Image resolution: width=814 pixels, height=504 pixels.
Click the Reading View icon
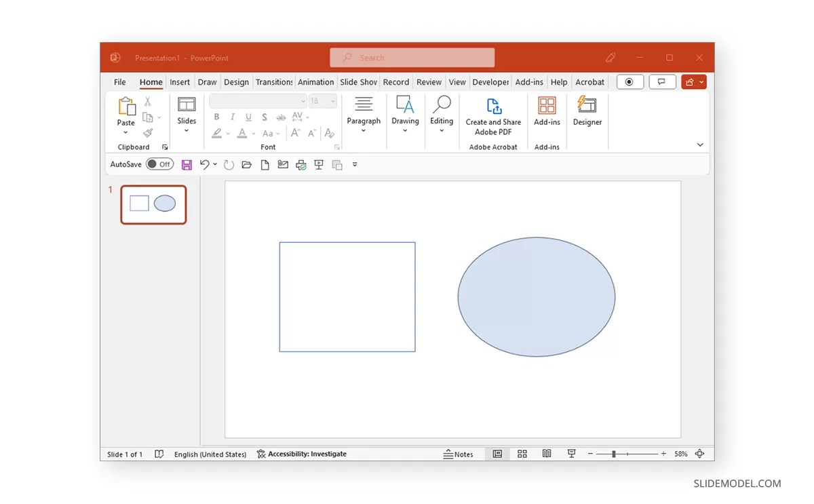(547, 454)
